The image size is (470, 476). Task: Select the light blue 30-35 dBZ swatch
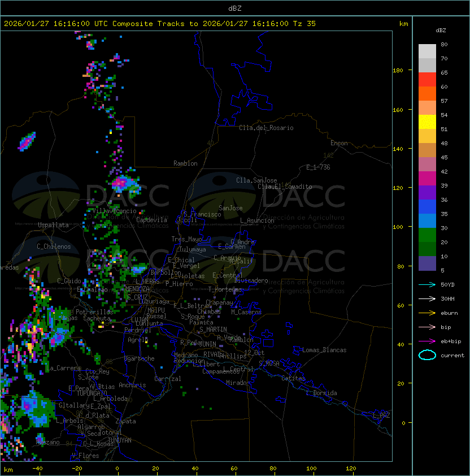(x=427, y=220)
